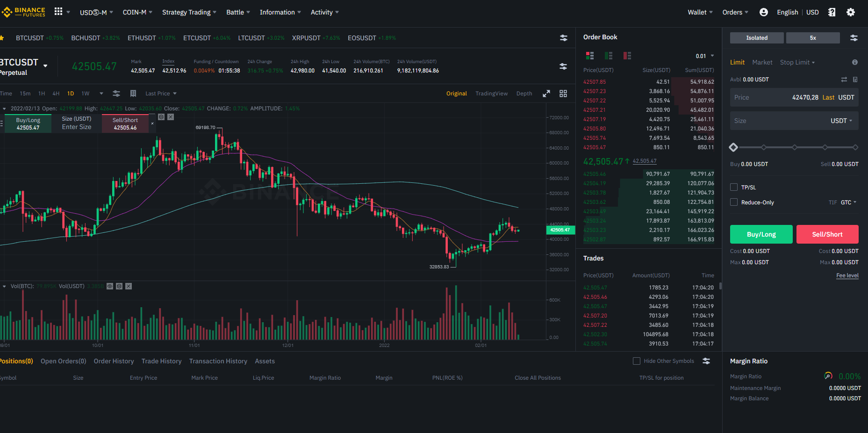Open the apps grid menu in header
868x433 pixels.
58,12
